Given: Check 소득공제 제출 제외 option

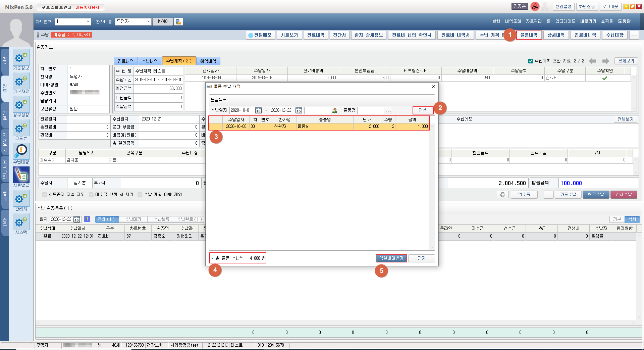Looking at the screenshot, I should pyautogui.click(x=45, y=195).
